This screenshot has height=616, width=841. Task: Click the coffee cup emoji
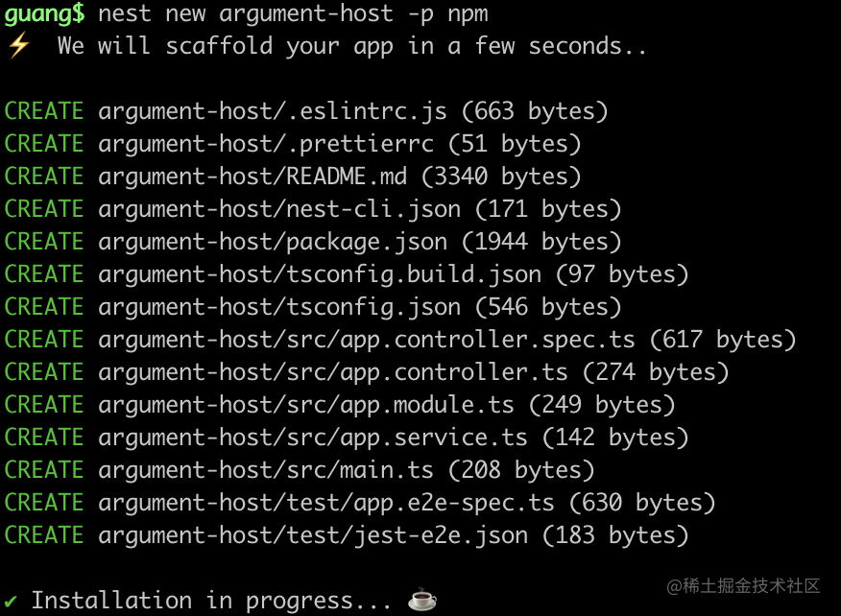tap(422, 601)
